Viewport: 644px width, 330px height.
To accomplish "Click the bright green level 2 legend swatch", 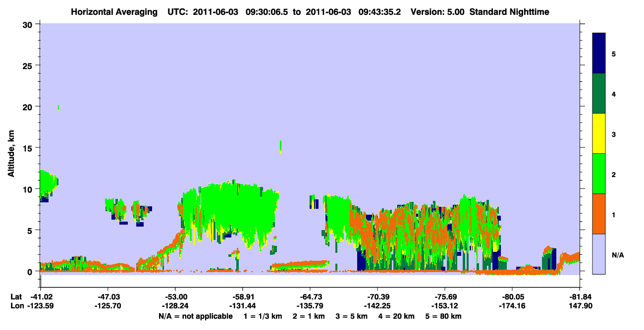I will (x=599, y=174).
